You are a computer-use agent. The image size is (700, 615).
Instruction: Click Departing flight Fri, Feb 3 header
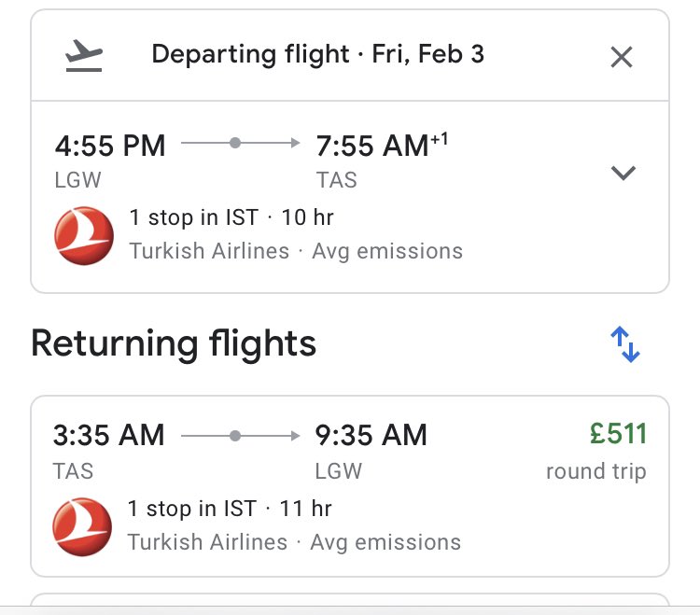click(318, 54)
